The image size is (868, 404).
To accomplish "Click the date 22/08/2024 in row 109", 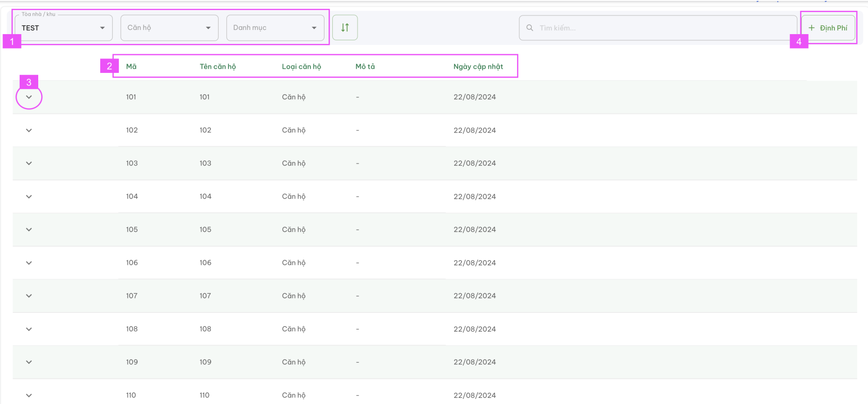I will tap(474, 362).
